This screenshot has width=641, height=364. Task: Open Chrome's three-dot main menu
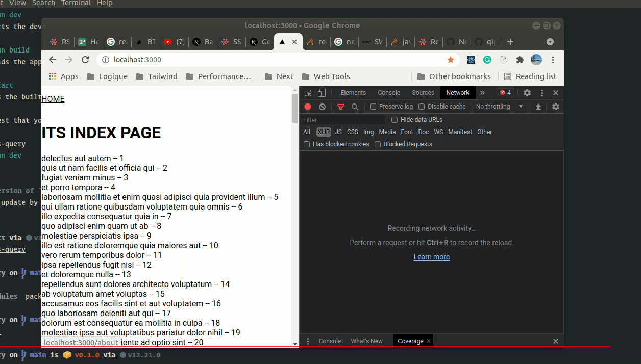coord(553,60)
